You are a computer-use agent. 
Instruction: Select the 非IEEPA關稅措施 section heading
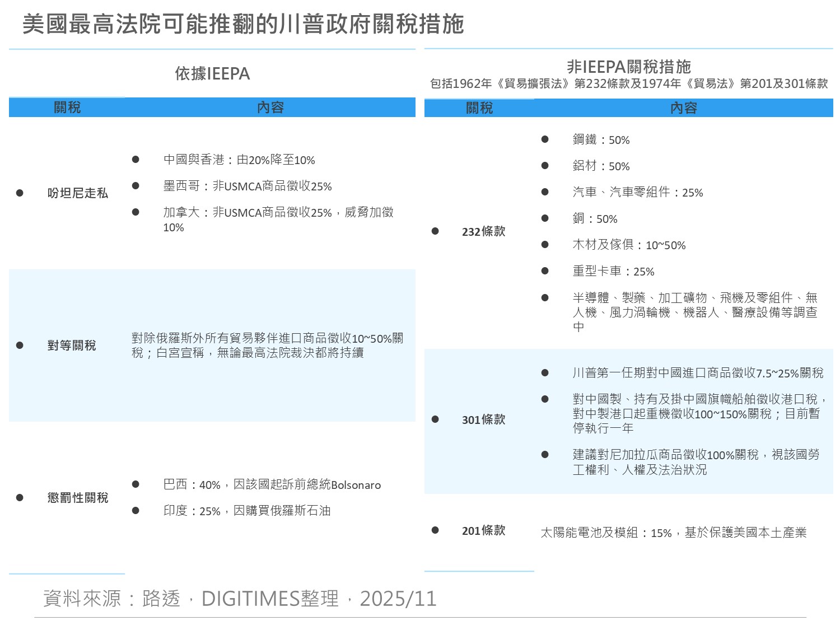point(628,67)
